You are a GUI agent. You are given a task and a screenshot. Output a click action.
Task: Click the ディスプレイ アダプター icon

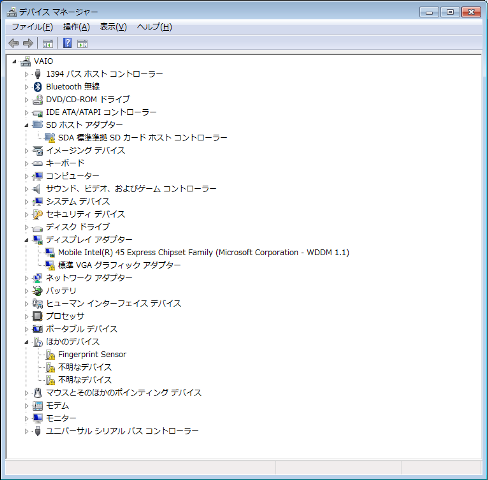click(38, 240)
